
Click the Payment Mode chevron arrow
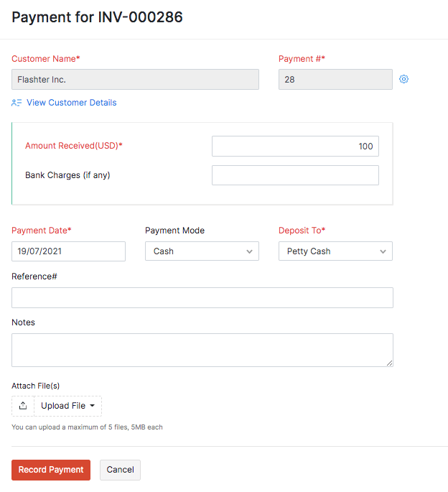tap(249, 252)
